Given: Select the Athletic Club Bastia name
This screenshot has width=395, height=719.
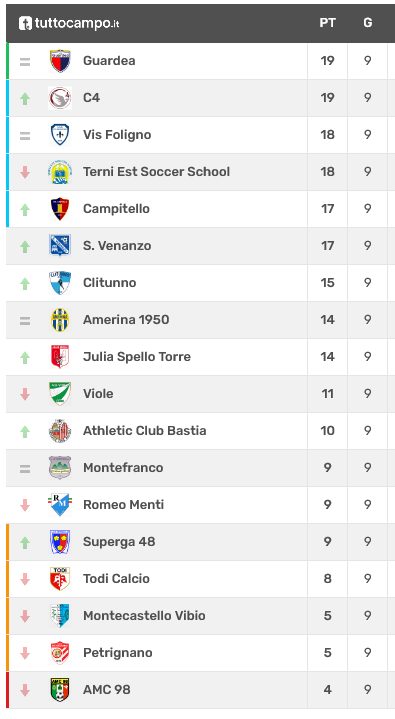Looking at the screenshot, I should click(145, 431).
